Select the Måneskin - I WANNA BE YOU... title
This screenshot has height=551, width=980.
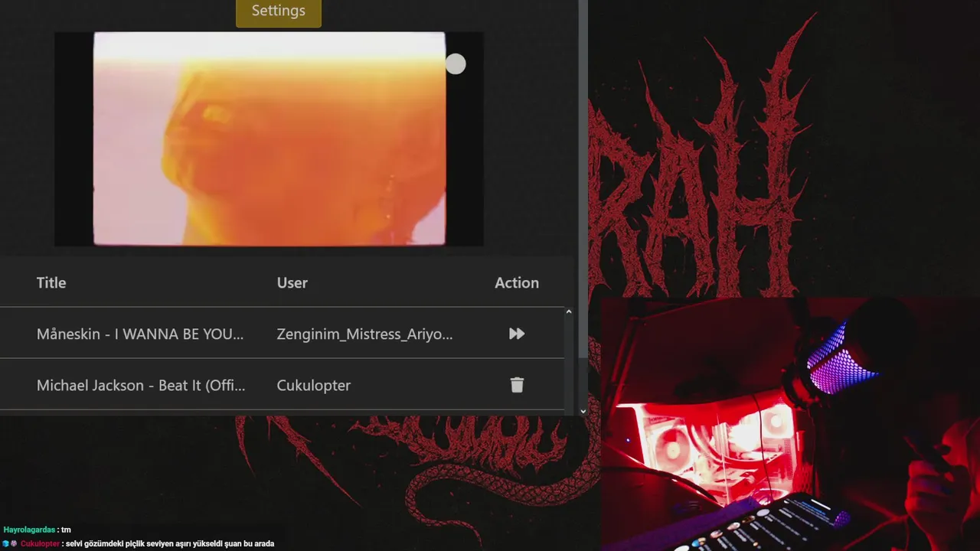click(140, 334)
